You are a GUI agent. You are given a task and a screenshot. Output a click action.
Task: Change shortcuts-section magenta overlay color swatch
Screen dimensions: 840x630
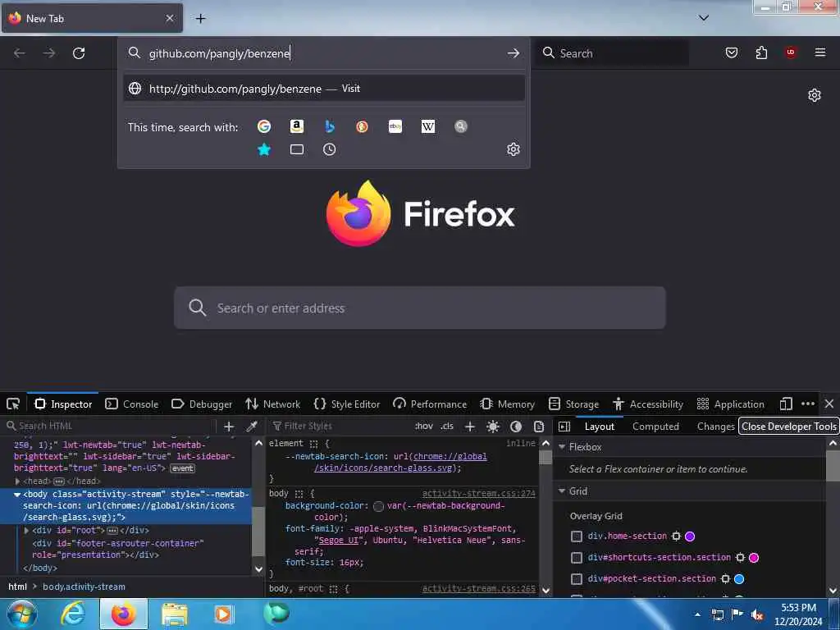(x=754, y=558)
